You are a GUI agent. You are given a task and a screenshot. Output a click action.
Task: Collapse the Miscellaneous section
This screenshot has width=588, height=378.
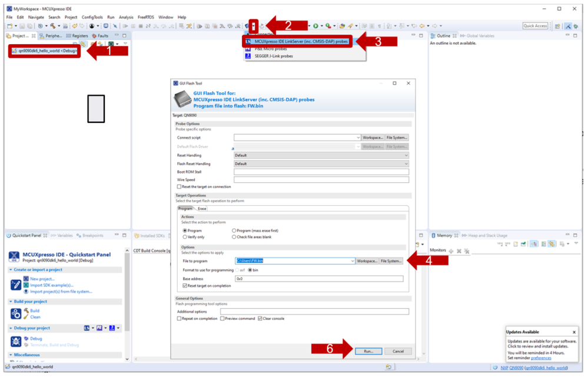point(11,354)
